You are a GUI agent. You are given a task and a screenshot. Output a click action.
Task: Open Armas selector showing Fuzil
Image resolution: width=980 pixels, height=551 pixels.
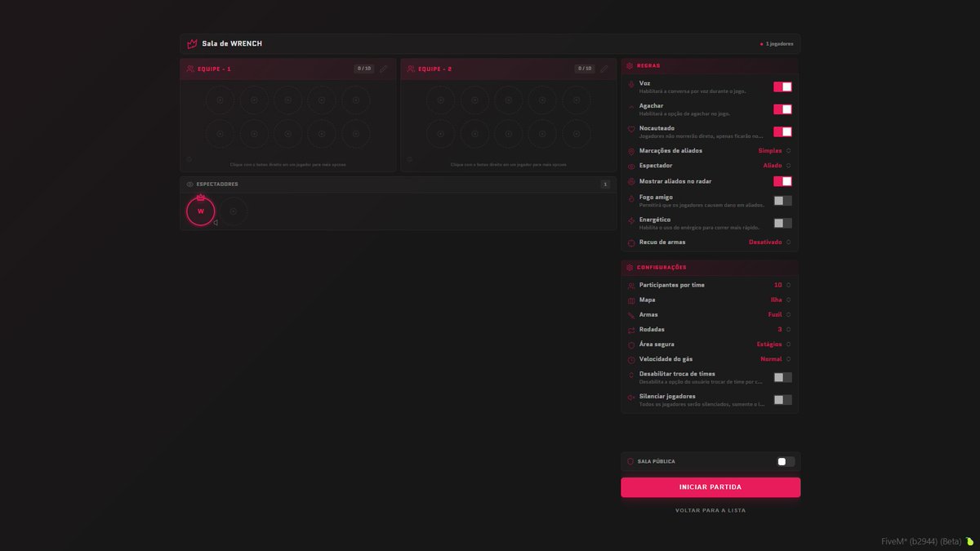pos(779,314)
